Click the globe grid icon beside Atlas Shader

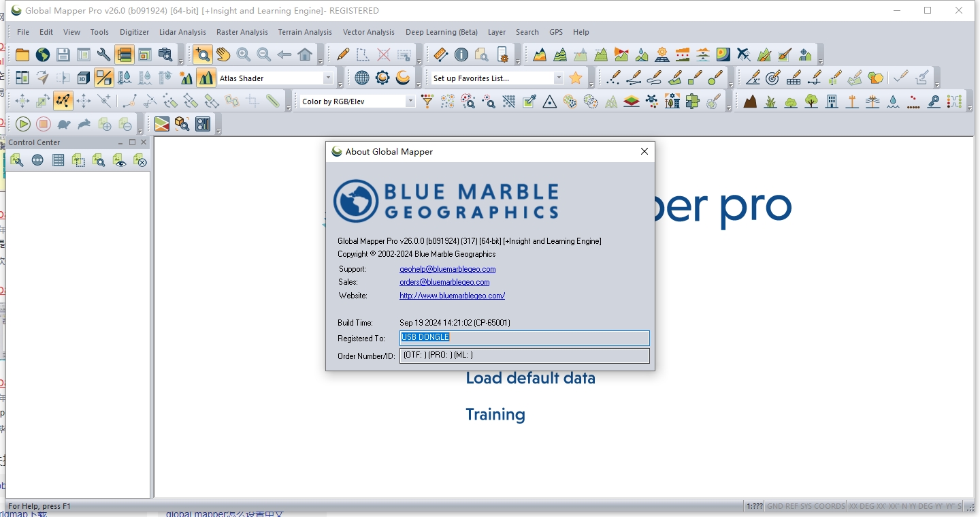362,78
